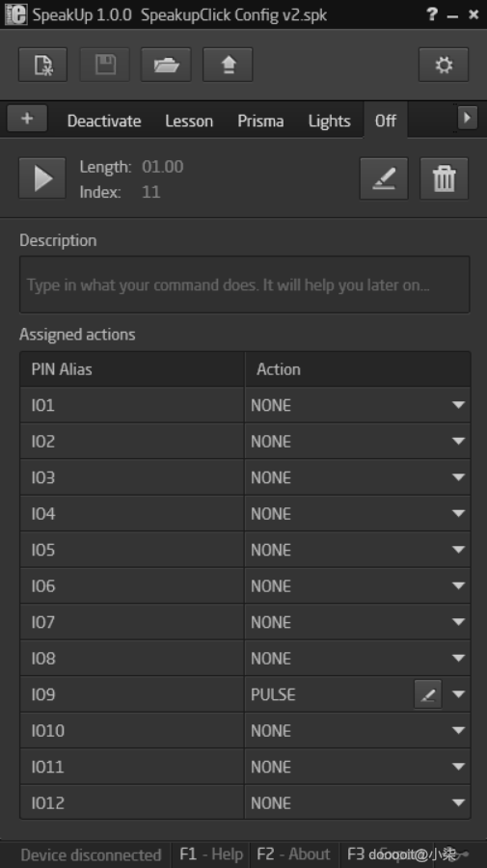
Task: Play the Off voice command
Action: tap(42, 178)
